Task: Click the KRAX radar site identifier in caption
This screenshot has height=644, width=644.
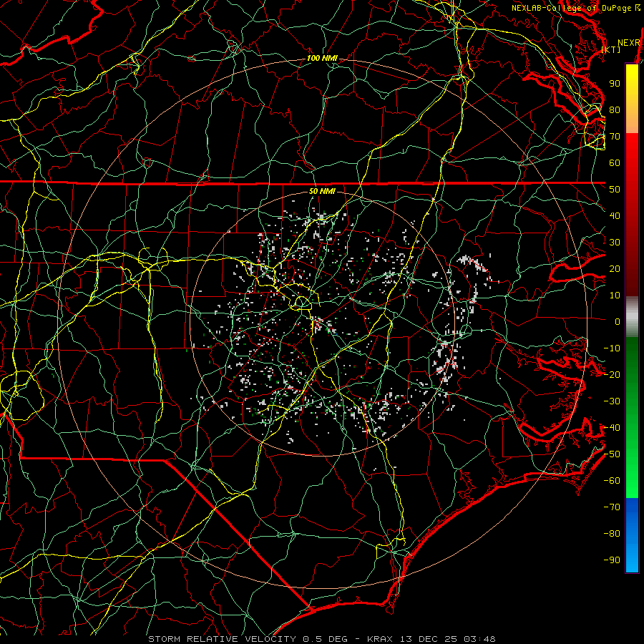Action: 379,639
